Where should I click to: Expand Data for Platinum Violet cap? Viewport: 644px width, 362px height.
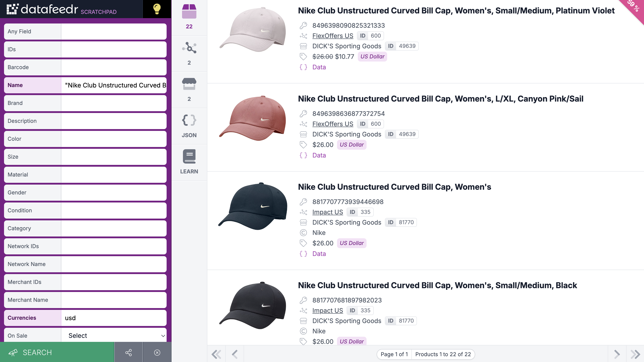point(319,67)
